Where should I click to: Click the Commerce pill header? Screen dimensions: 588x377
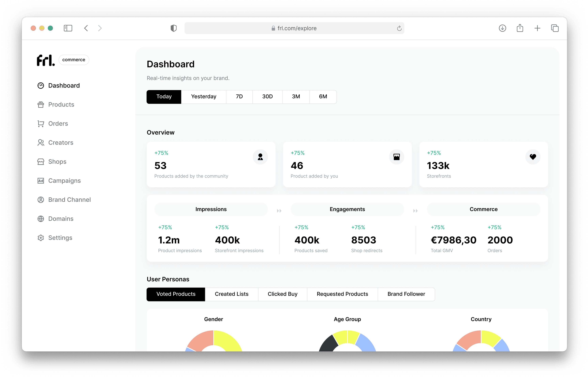[x=484, y=209]
